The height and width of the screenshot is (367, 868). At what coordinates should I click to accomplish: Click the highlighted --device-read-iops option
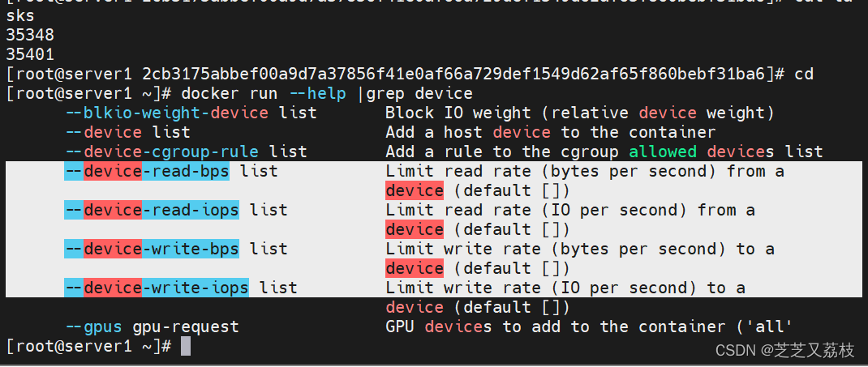click(152, 210)
